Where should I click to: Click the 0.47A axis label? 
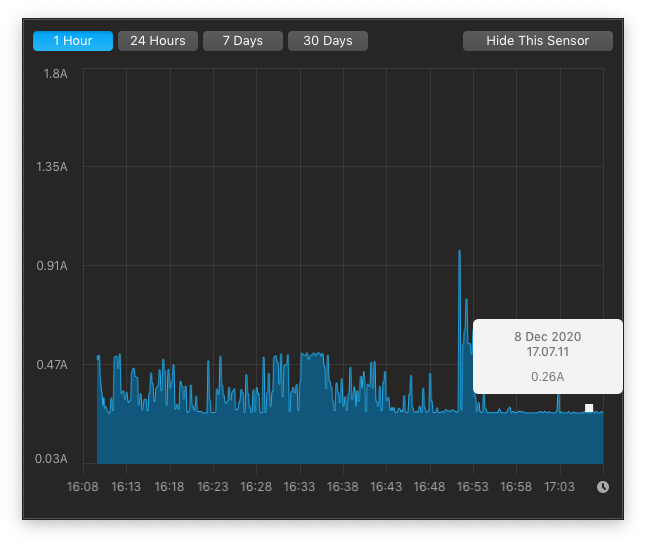click(x=51, y=365)
